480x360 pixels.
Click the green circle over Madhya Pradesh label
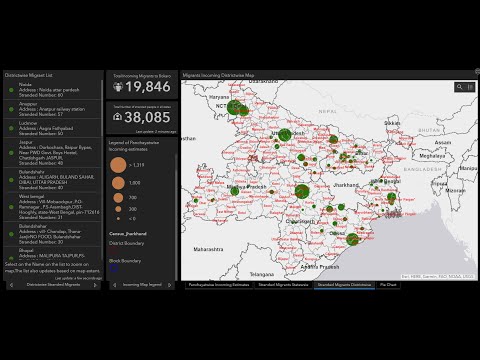point(235,191)
